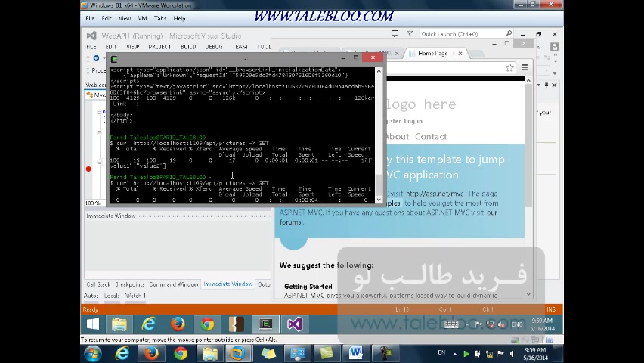This screenshot has width=644, height=363.
Task: Open the editor zoom level dropdown
Action: point(93,203)
